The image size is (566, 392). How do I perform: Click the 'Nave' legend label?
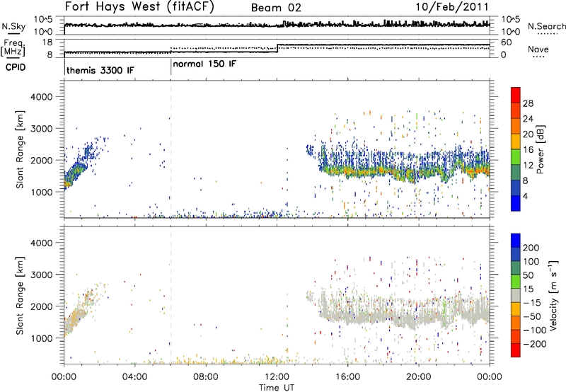(538, 50)
